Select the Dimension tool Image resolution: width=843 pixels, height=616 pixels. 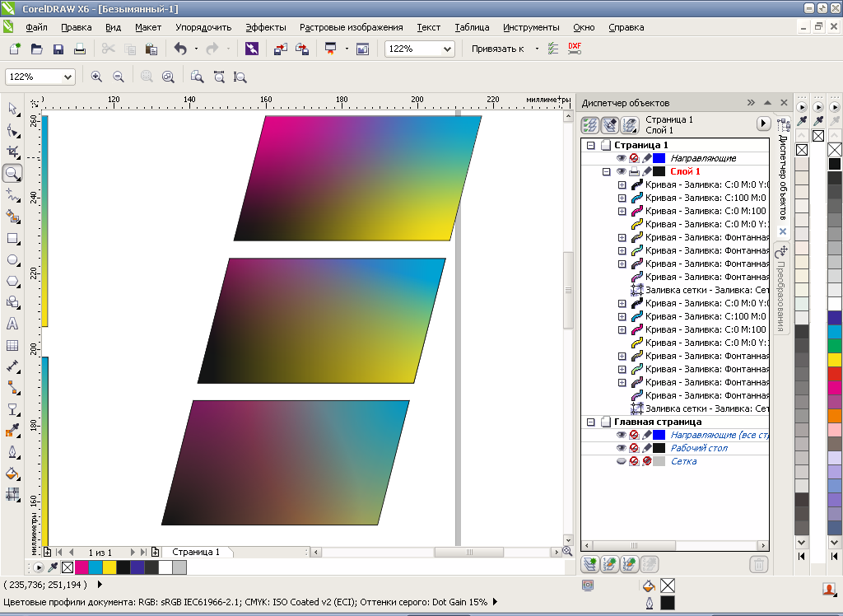pyautogui.click(x=12, y=366)
